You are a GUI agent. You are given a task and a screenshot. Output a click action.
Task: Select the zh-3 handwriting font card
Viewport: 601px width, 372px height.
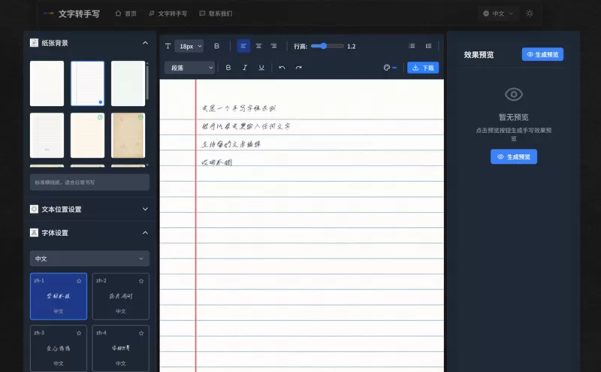[59, 349]
